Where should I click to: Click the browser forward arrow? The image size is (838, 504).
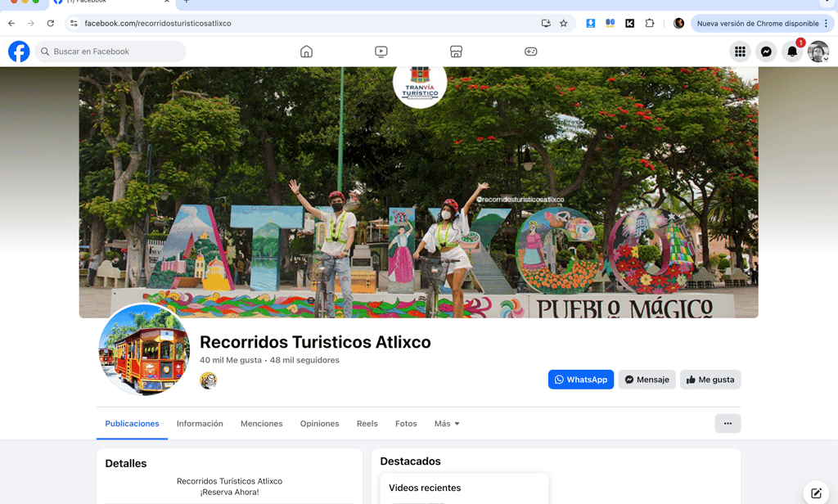tap(31, 23)
